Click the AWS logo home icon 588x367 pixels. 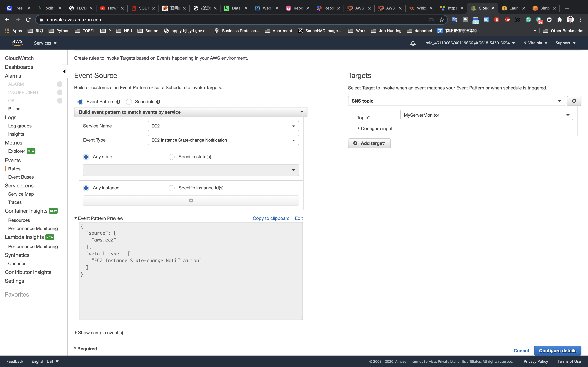(x=17, y=43)
